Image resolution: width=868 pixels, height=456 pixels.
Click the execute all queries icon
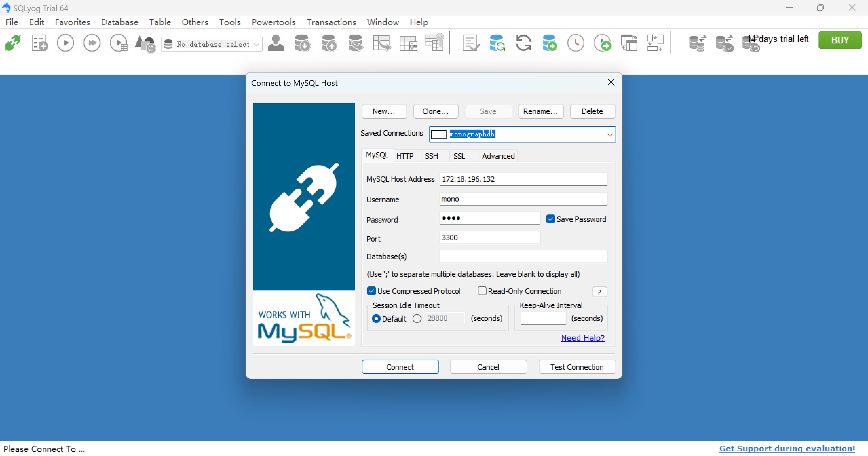click(92, 43)
